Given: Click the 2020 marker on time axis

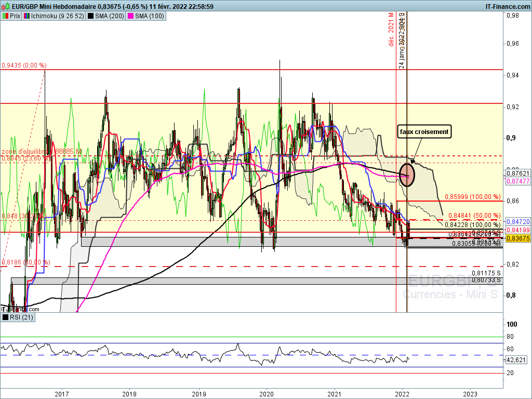Looking at the screenshot, I should [x=267, y=393].
